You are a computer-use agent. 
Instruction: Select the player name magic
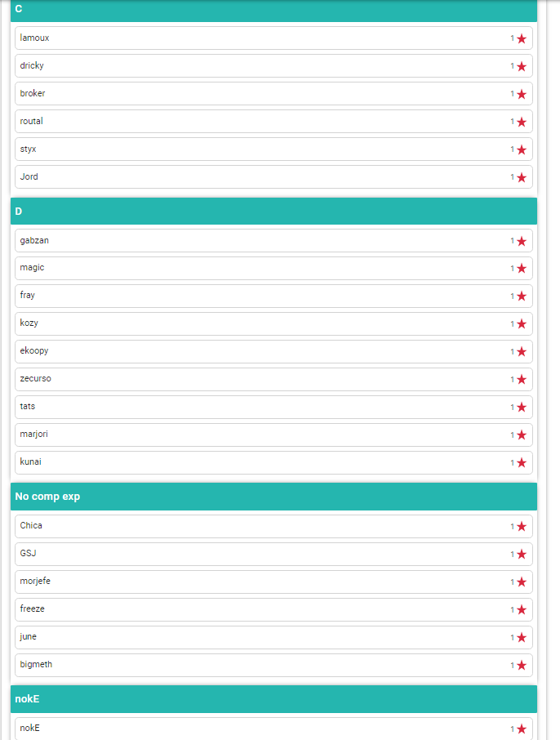[32, 268]
